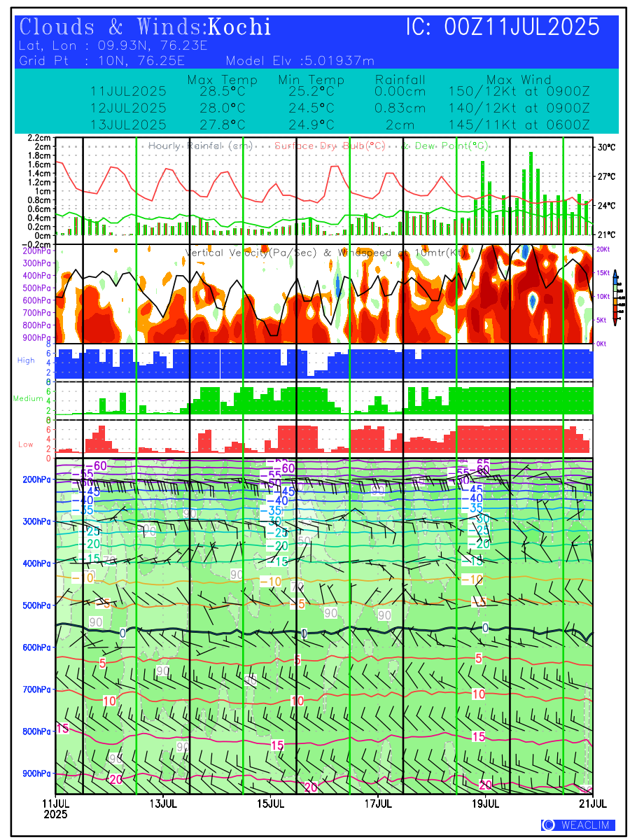
Task: Select the '13JUL2025' row date in summary table
Action: pos(128,125)
